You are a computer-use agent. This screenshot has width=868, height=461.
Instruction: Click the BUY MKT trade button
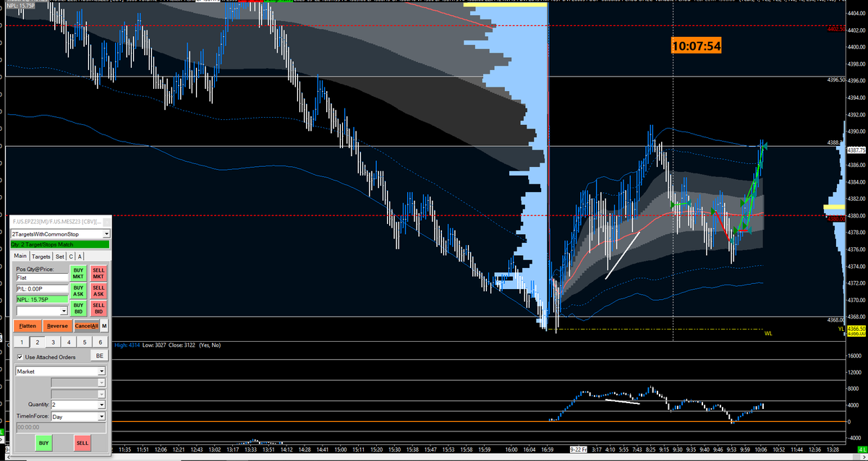click(x=80, y=273)
